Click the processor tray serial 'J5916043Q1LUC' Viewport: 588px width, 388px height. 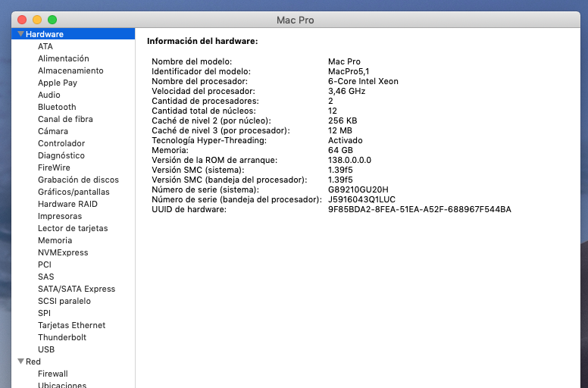pos(361,199)
